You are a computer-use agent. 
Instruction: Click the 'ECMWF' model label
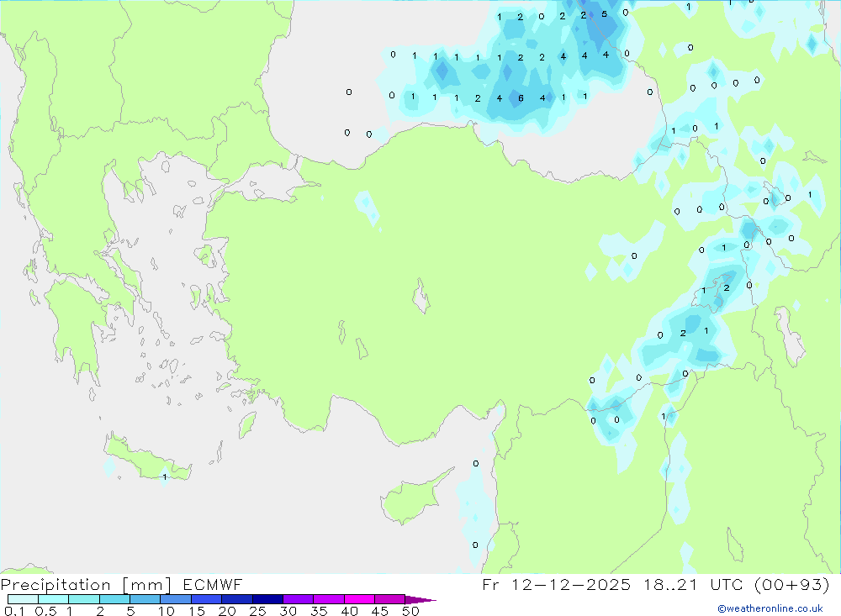pos(213,584)
